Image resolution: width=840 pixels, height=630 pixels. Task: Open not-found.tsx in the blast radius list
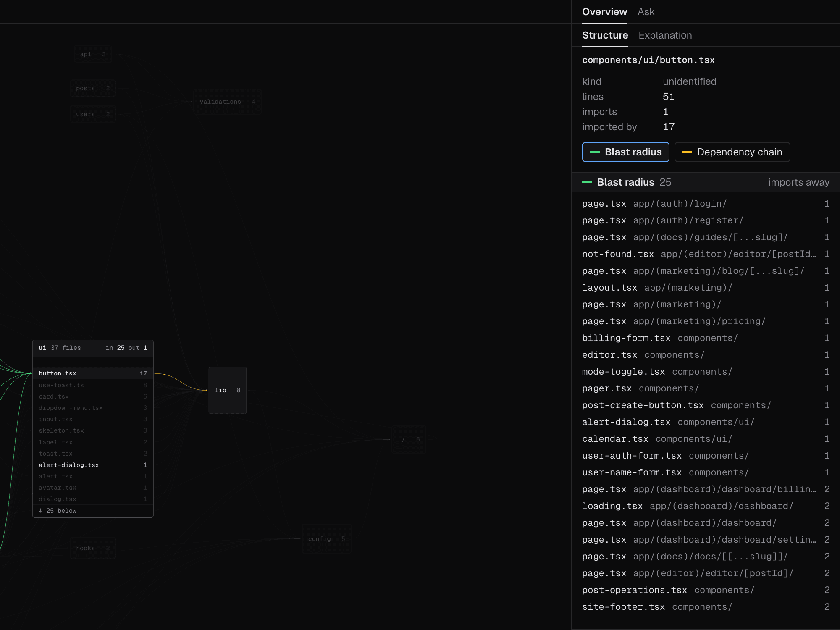pyautogui.click(x=706, y=254)
